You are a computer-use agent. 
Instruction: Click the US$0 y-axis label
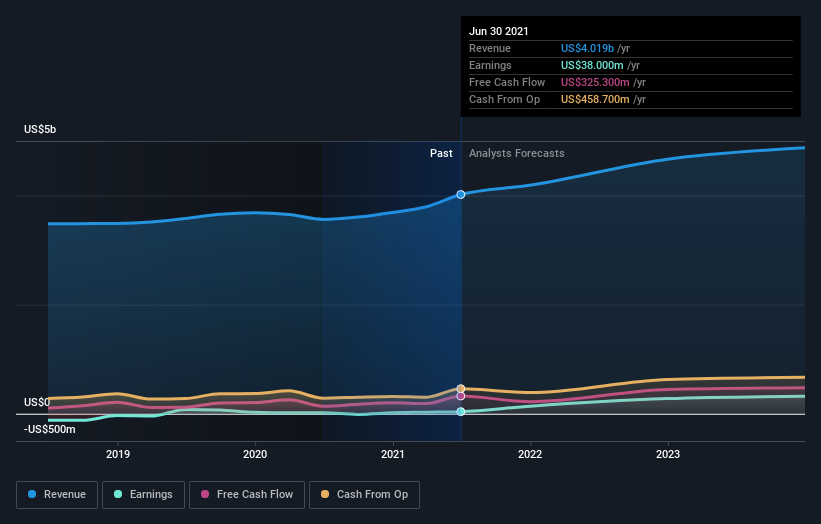pyautogui.click(x=37, y=402)
